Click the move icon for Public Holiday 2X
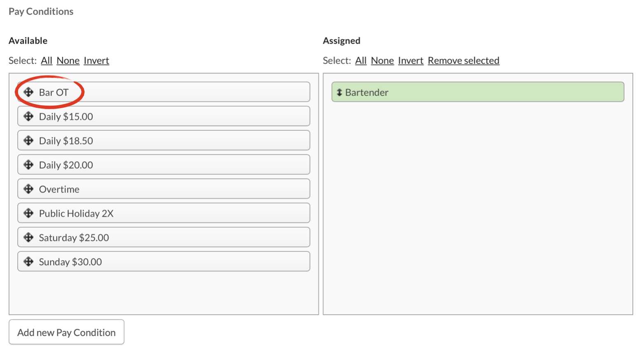This screenshot has width=644, height=348. (x=28, y=213)
